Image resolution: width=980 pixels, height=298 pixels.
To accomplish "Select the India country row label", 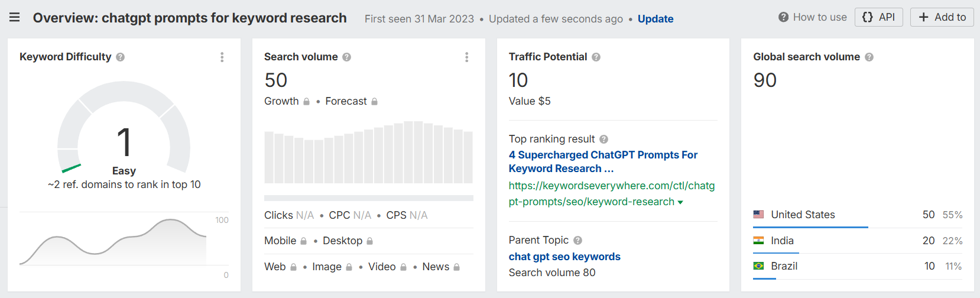I will [x=782, y=241].
